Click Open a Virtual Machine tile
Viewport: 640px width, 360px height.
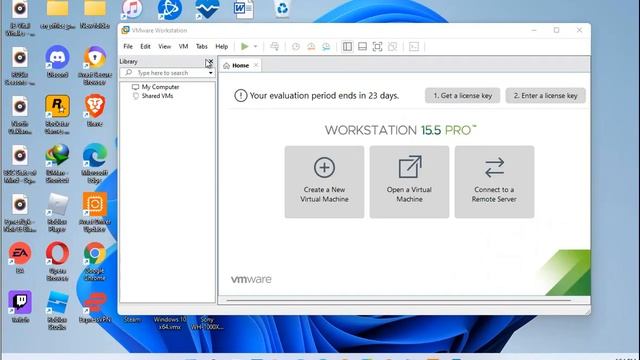[x=409, y=182]
